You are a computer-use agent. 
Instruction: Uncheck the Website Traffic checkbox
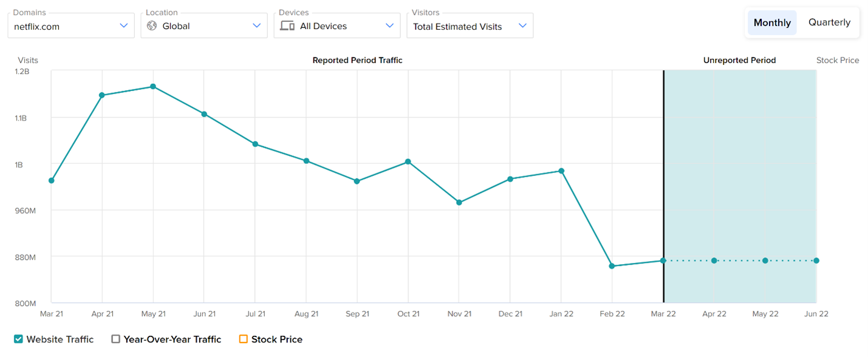18,339
